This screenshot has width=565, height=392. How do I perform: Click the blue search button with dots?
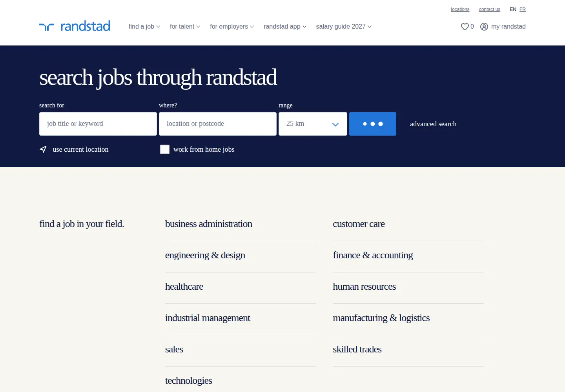373,124
